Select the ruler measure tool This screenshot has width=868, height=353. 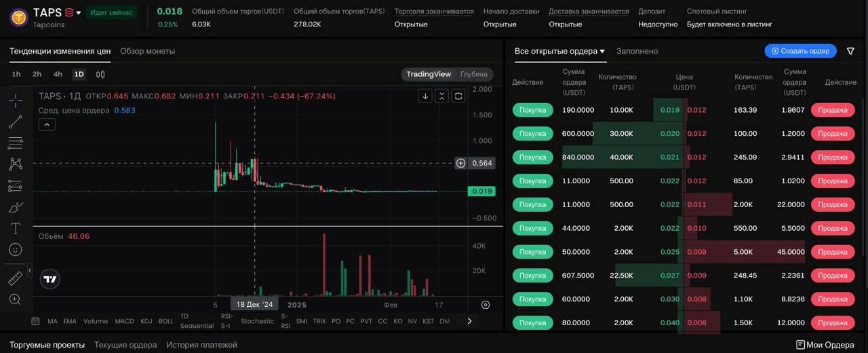click(15, 278)
